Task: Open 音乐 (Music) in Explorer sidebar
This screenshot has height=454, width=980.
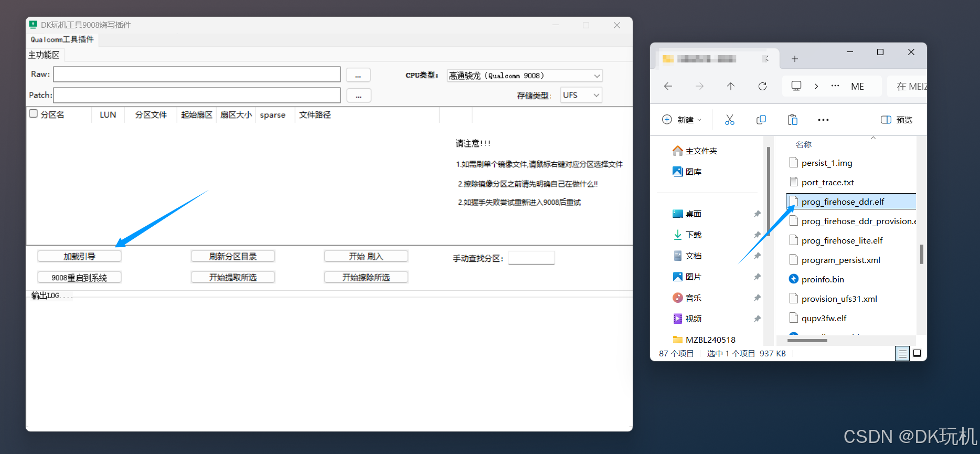Action: 687,298
